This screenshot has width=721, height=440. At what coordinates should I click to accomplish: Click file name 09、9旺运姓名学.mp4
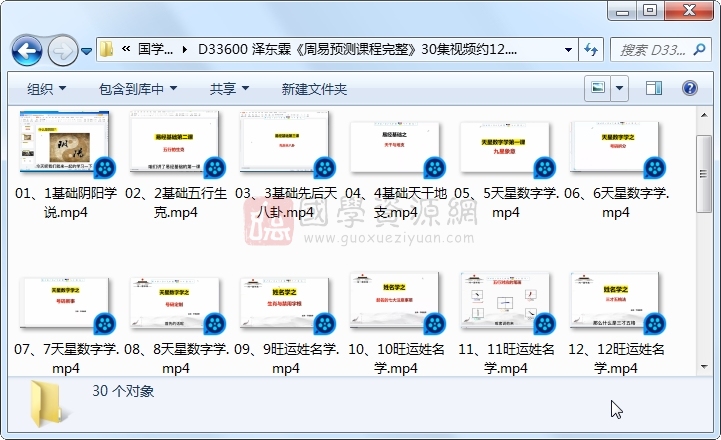point(286,359)
